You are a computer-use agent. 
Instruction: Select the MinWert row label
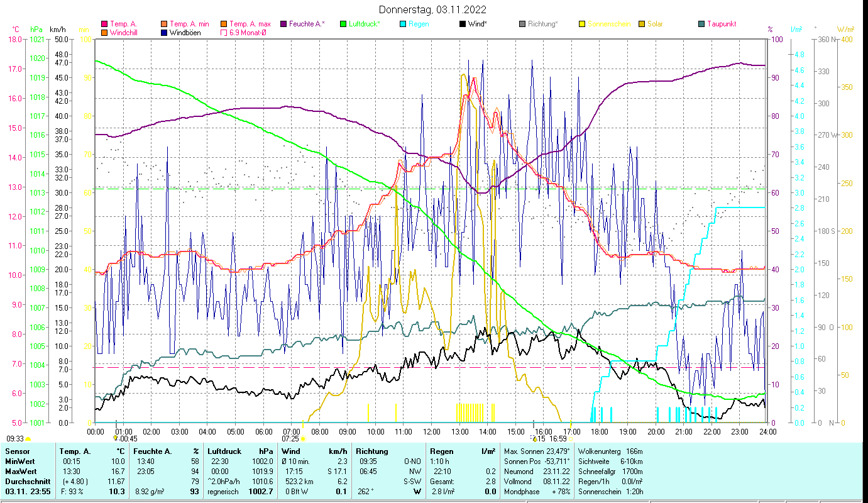(20, 462)
